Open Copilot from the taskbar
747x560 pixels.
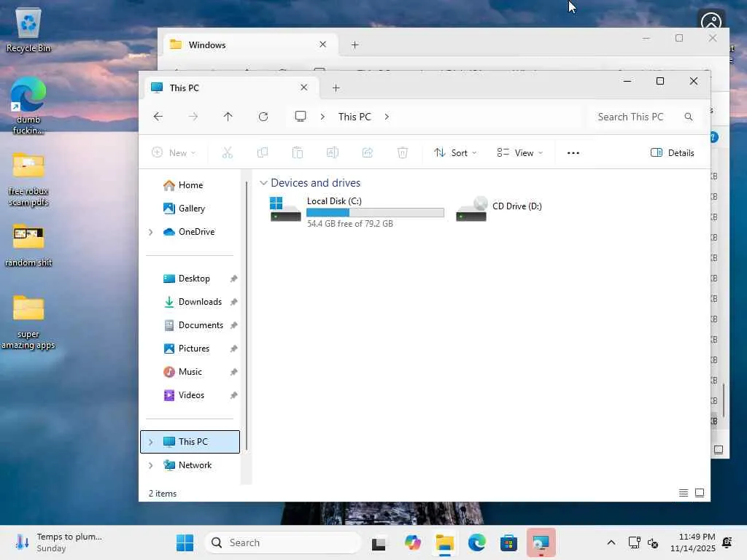[413, 542]
